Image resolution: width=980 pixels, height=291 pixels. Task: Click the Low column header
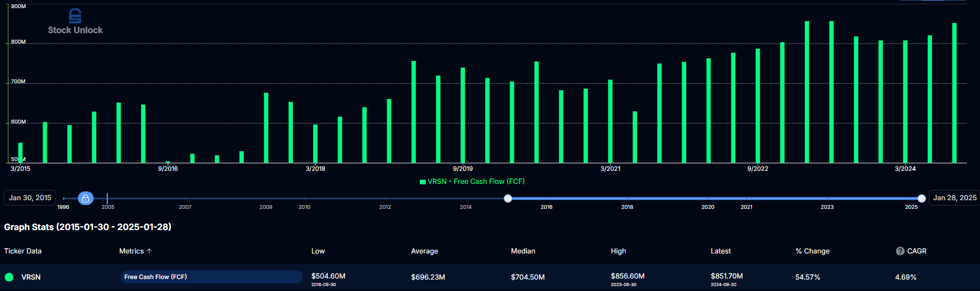pos(318,251)
